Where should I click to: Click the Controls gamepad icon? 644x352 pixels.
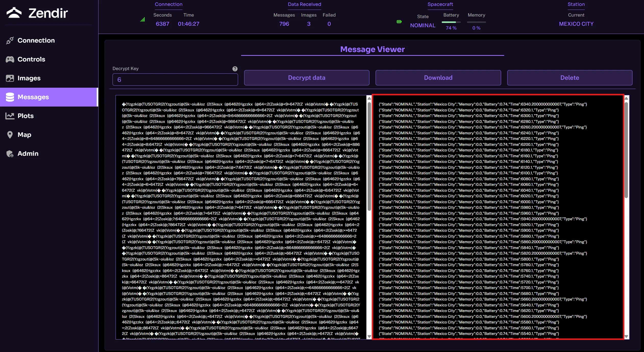[10, 59]
